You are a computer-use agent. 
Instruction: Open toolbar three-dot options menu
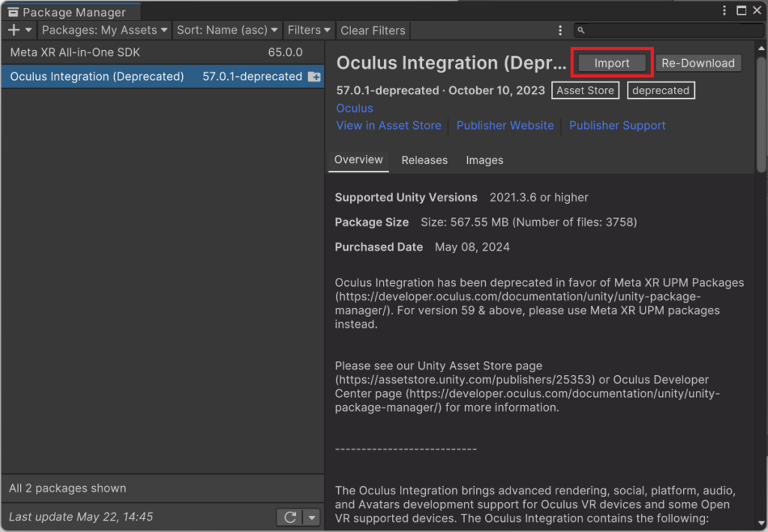point(559,30)
